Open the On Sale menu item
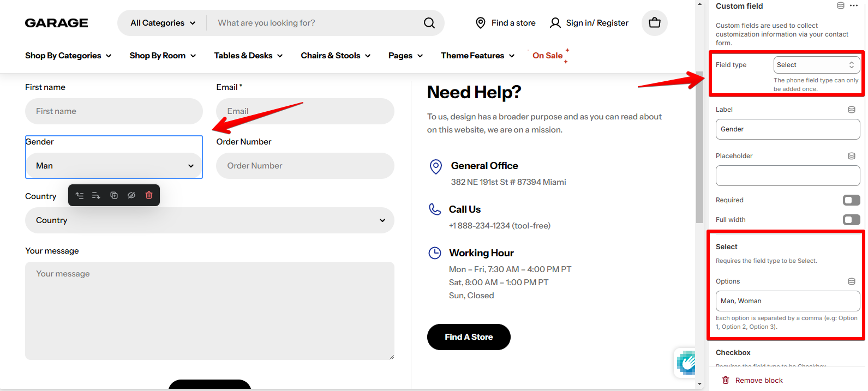868x391 pixels. (x=547, y=56)
